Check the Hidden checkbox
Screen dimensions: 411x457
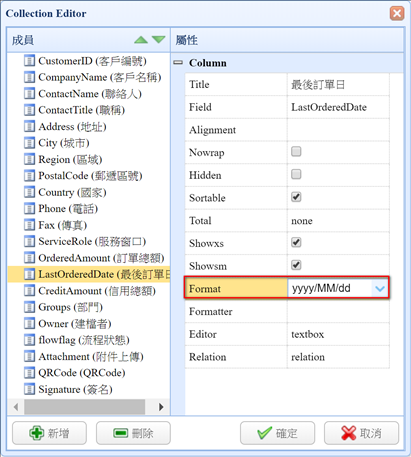coord(296,174)
